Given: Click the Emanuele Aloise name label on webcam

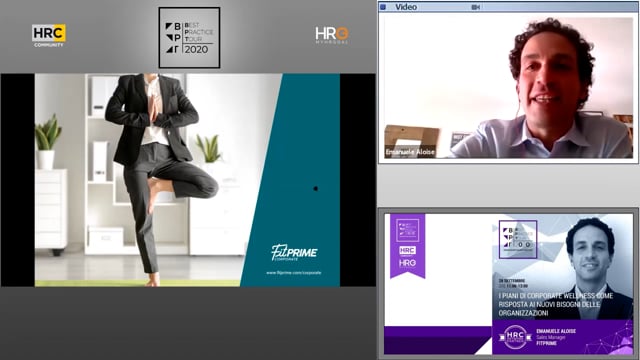Looking at the screenshot, I should [410, 152].
